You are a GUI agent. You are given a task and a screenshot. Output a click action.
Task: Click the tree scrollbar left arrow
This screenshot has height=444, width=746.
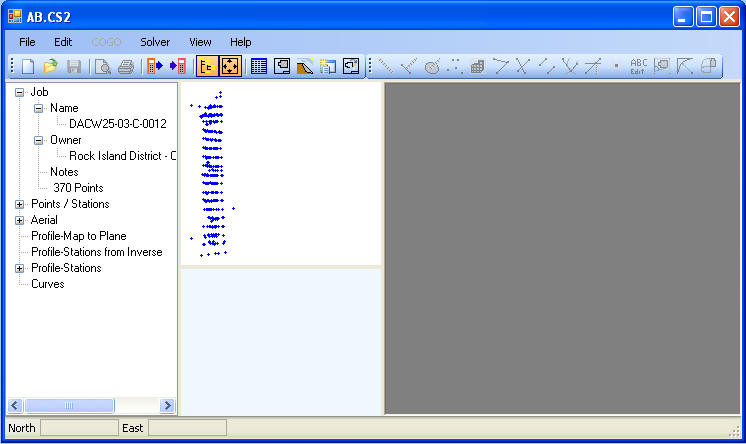point(14,405)
